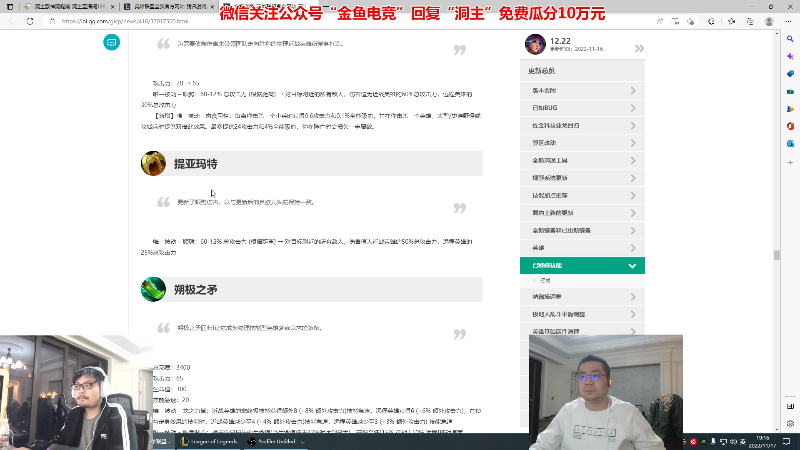
Task: Click the 提亚玛特 item icon
Action: (x=153, y=163)
